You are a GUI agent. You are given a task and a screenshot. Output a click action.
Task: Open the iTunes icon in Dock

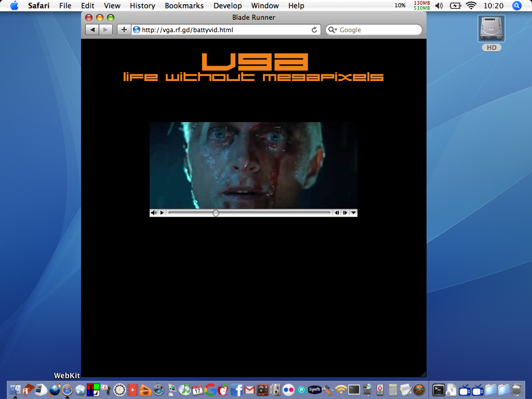click(184, 390)
